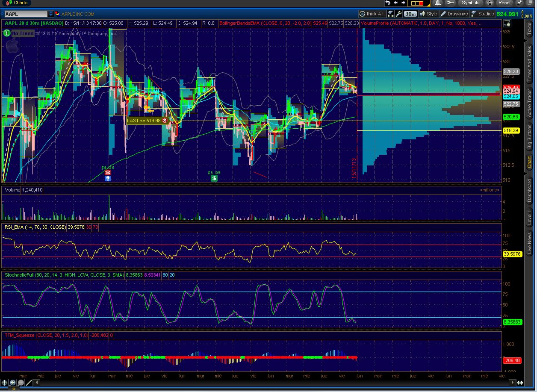This screenshot has height=392, width=537.
Task: Click the APPLE INC COM company name
Action: tap(78, 14)
